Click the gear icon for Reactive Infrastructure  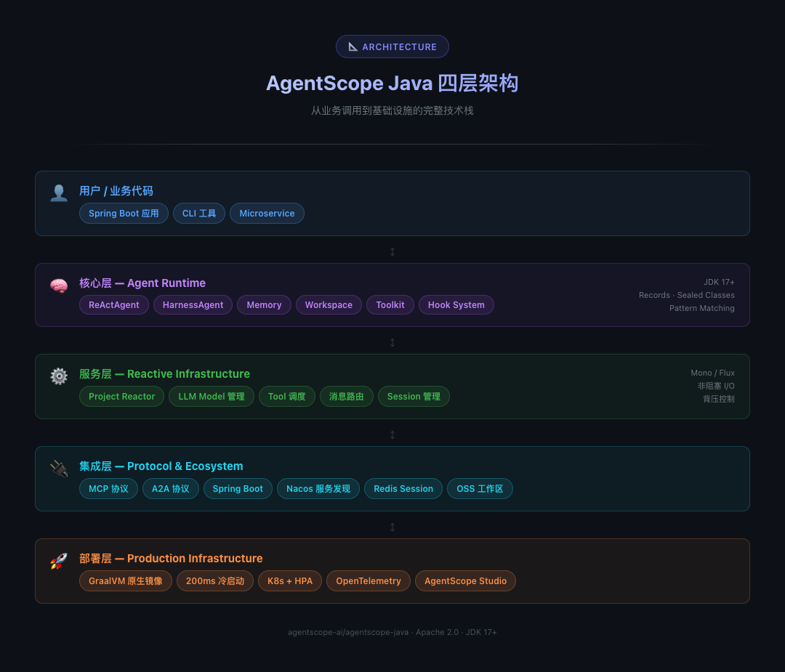coord(59,376)
